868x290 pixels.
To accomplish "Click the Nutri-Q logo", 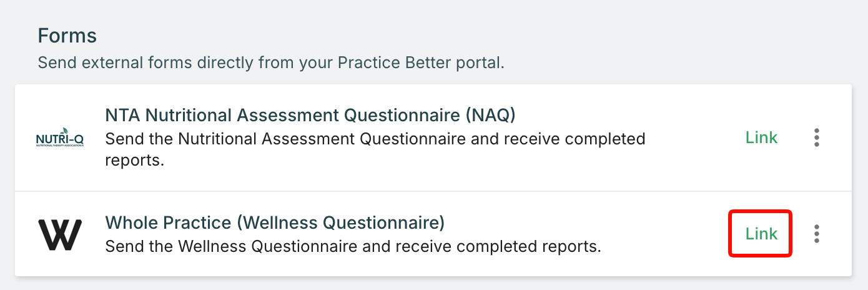I will click(x=60, y=137).
